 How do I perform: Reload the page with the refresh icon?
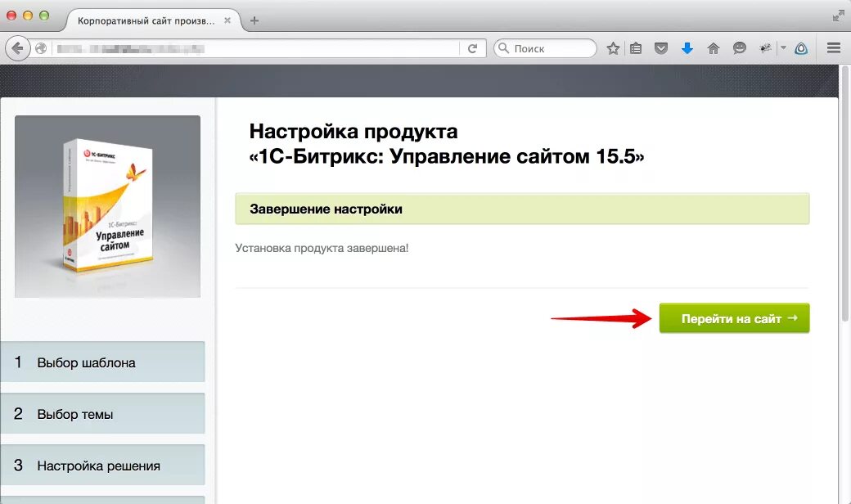coord(472,49)
